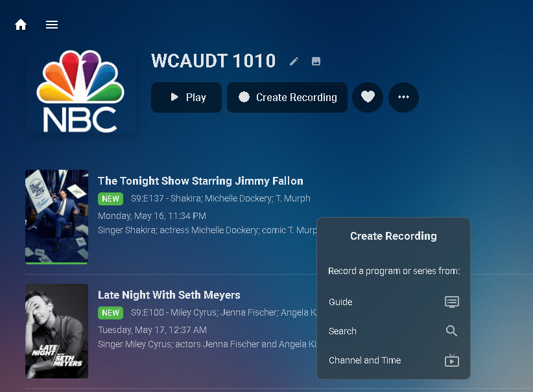Image resolution: width=533 pixels, height=392 pixels.
Task: Click the Create Recording button
Action: (287, 97)
